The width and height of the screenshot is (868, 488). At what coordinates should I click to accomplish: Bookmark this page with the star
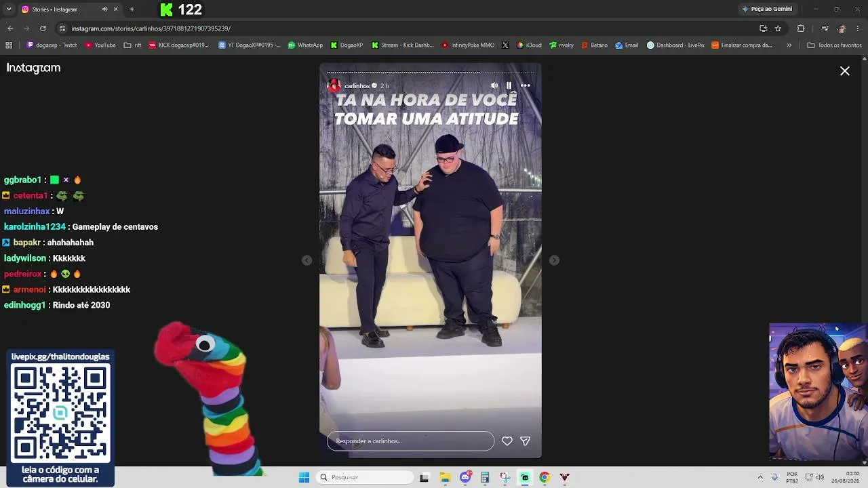tap(778, 28)
